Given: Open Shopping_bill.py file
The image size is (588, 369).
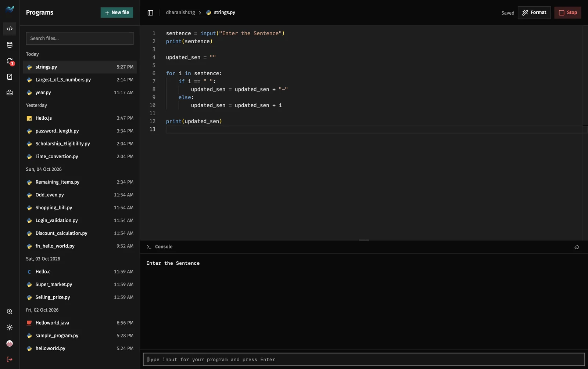Looking at the screenshot, I should click(x=80, y=208).
